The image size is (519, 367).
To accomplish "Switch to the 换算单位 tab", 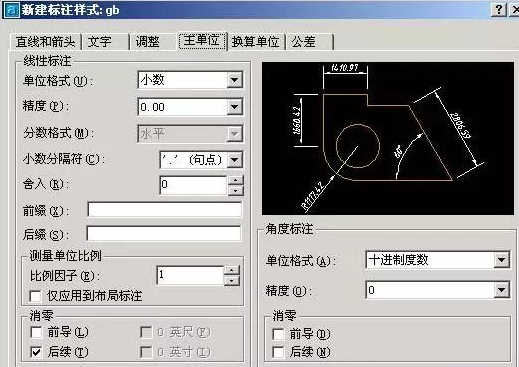I will pos(256,42).
